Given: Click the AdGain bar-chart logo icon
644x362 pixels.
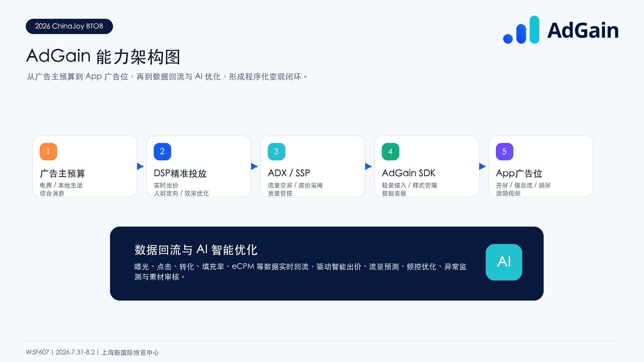Looking at the screenshot, I should coord(521,30).
